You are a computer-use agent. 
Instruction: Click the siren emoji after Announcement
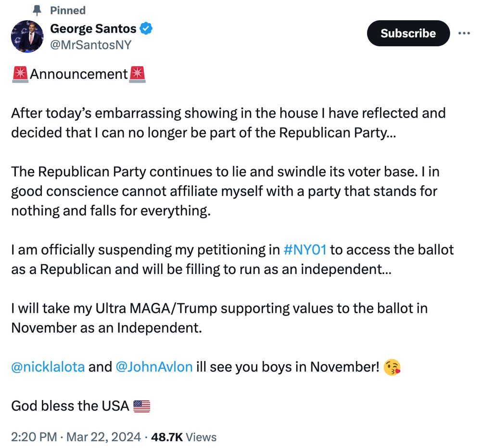click(137, 75)
